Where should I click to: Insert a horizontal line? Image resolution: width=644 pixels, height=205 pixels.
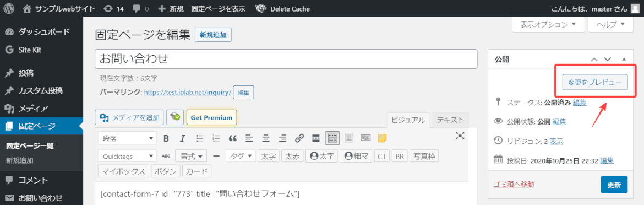coord(217,156)
